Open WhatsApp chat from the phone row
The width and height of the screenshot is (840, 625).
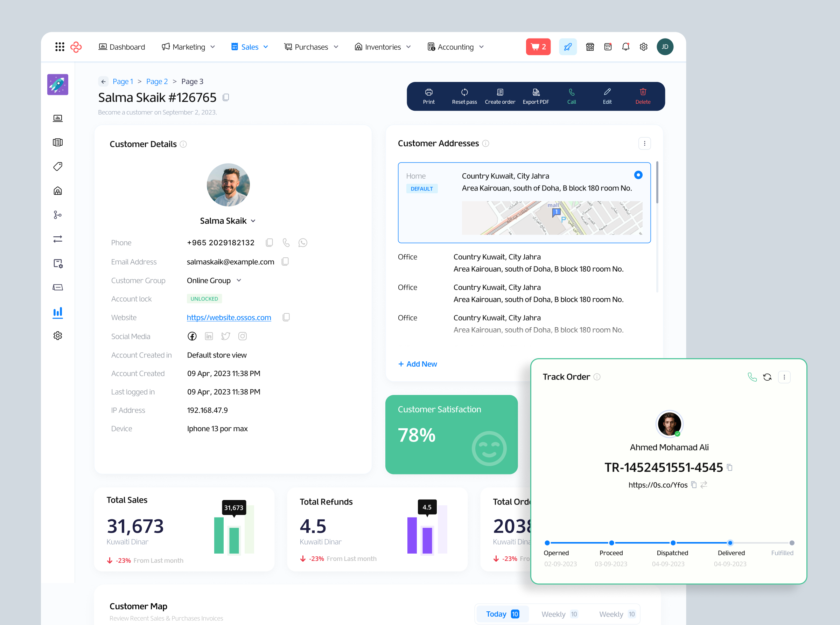coord(302,243)
